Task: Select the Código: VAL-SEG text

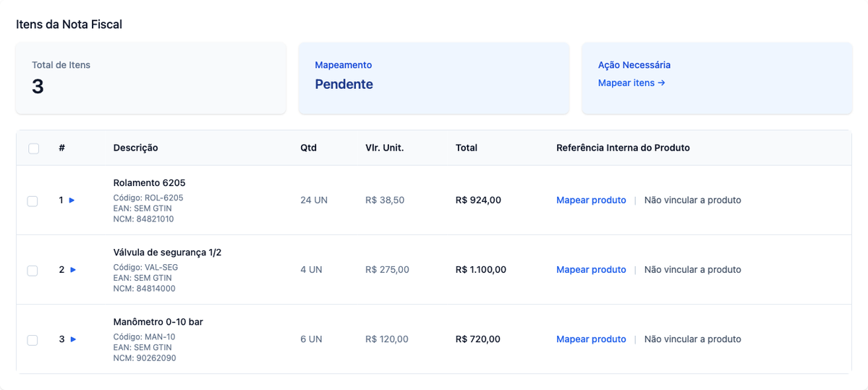Action: (145, 267)
